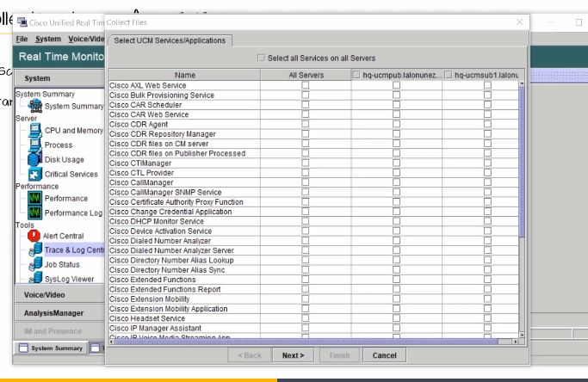Click the System Summary bottom tab icon

(x=23, y=348)
